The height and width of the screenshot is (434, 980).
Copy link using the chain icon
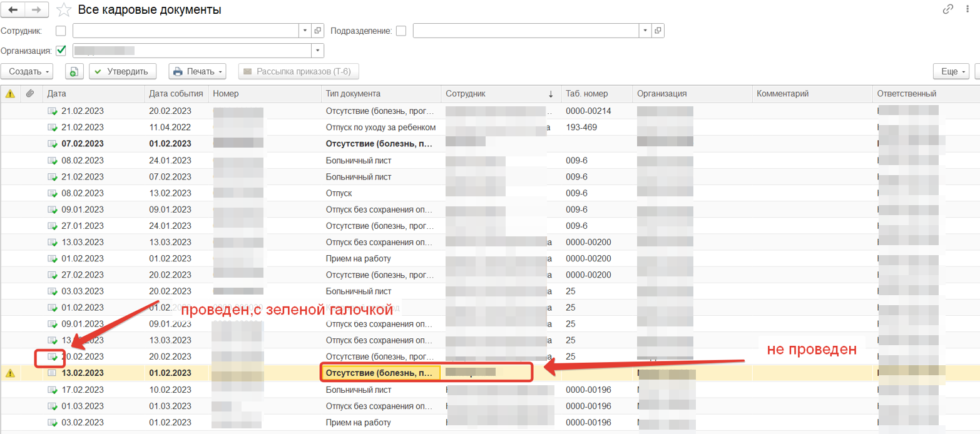coord(948,9)
